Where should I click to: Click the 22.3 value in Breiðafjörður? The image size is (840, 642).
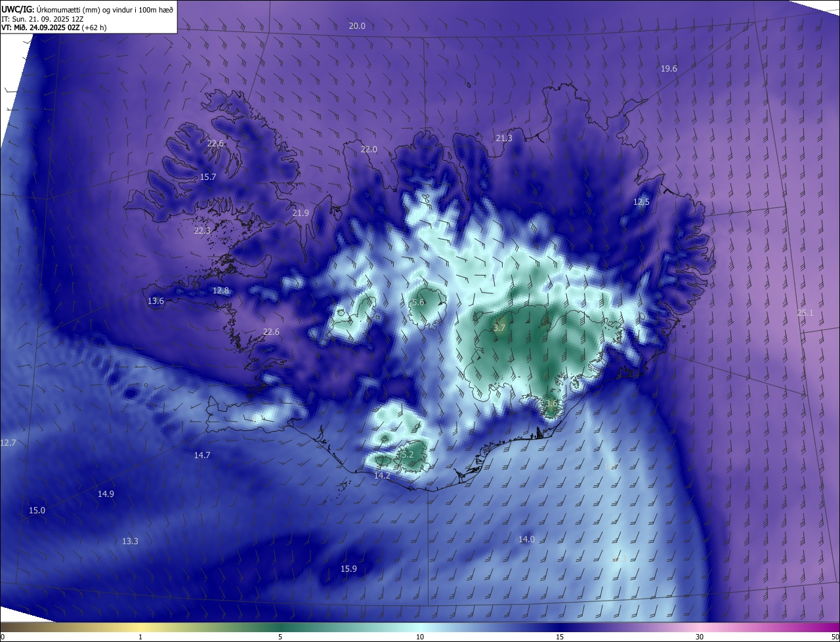click(x=202, y=230)
